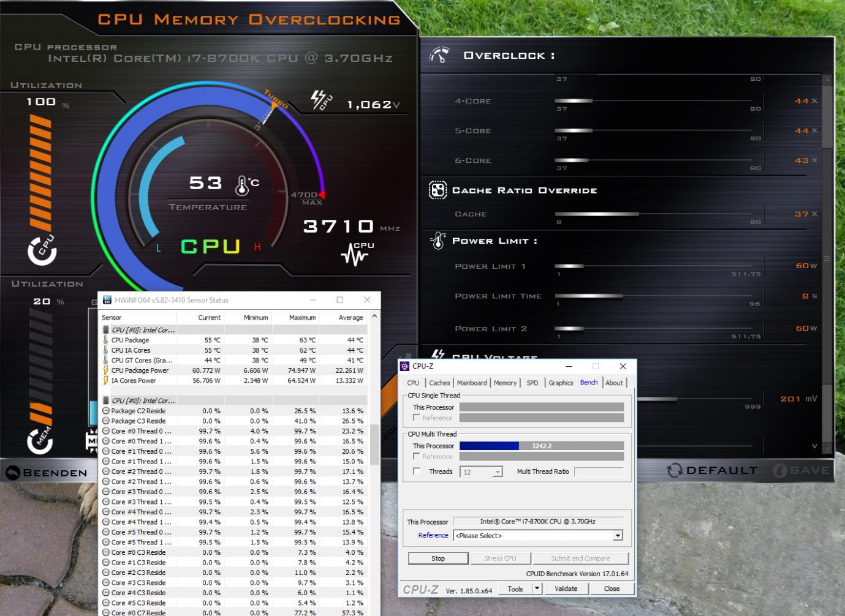
Task: Click the Minimum column header in HWiNFO
Action: [248, 317]
